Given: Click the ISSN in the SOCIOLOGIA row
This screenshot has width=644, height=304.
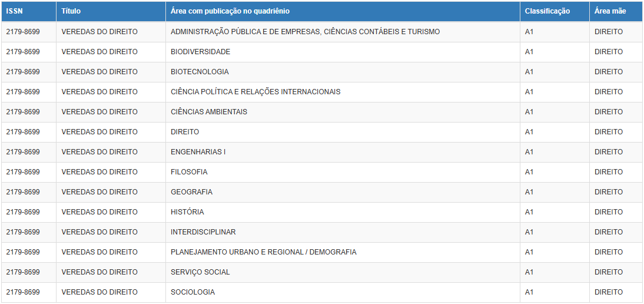Looking at the screenshot, I should [x=23, y=292].
